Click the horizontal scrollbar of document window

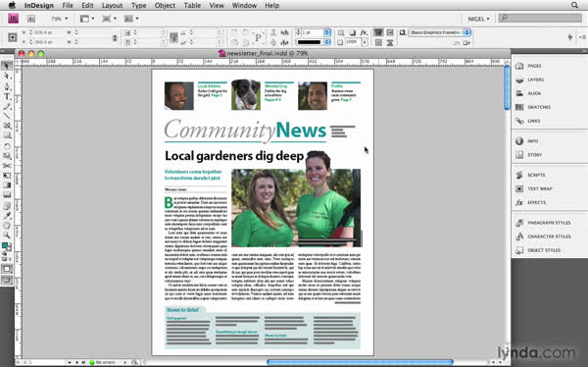360,362
